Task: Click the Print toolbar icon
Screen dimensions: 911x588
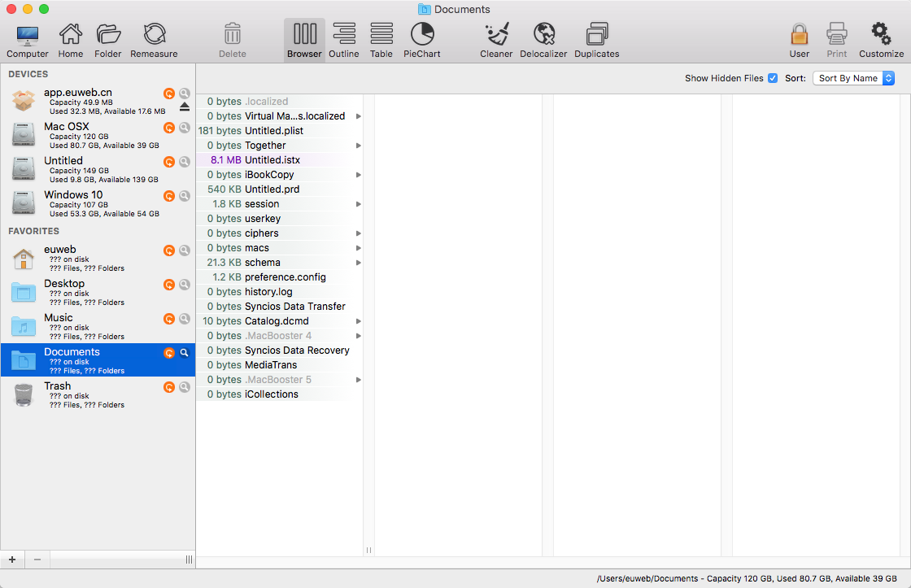Action: coord(837,40)
